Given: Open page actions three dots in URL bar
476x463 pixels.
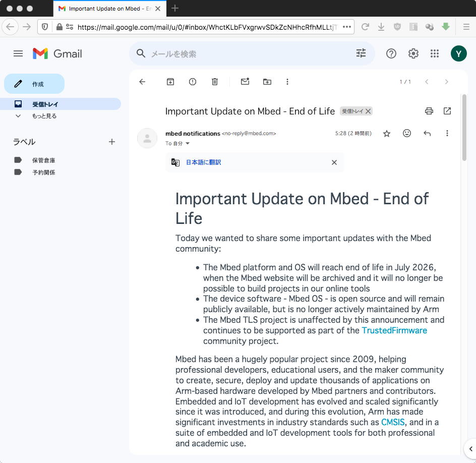Looking at the screenshot, I should click(x=347, y=27).
